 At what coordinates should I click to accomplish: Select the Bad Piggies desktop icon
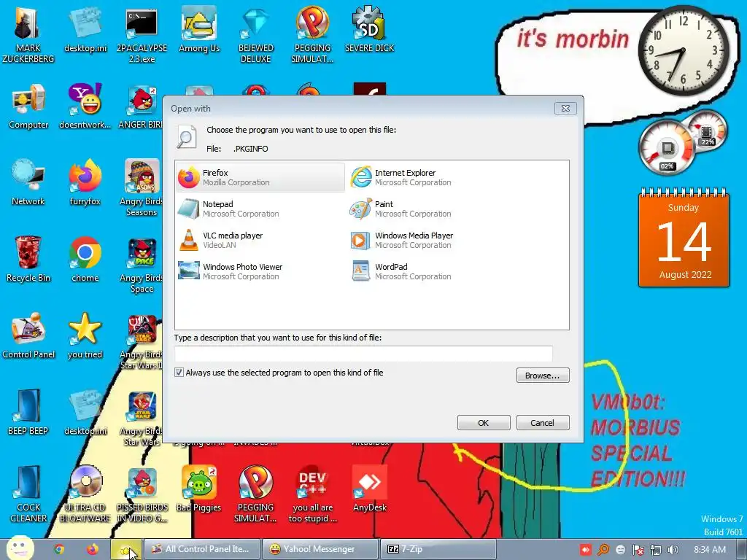[199, 489]
